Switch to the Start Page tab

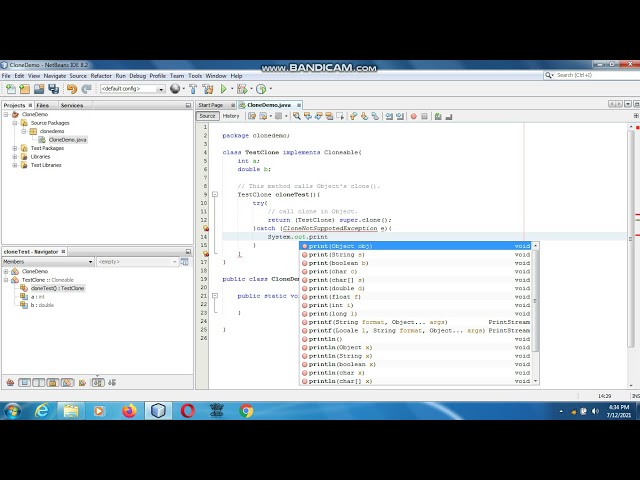click(x=211, y=105)
